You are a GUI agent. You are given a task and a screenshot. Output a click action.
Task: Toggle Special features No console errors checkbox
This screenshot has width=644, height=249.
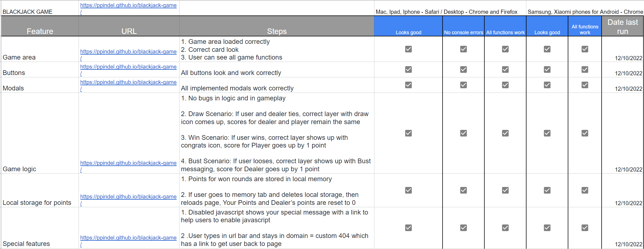[463, 228]
